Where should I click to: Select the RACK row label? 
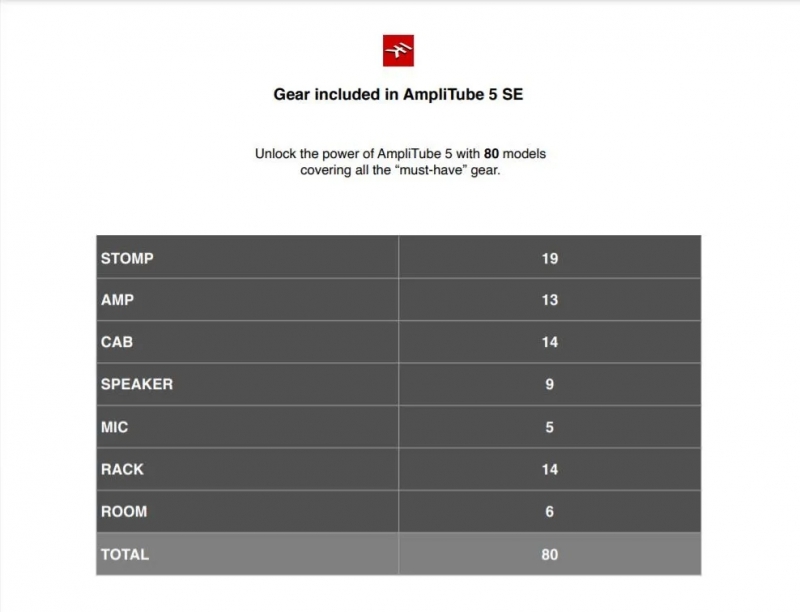click(x=122, y=469)
